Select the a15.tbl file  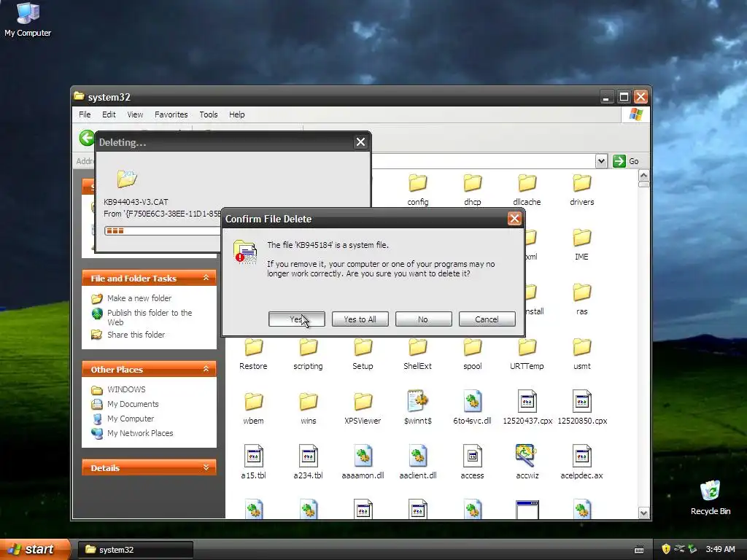coord(253,462)
